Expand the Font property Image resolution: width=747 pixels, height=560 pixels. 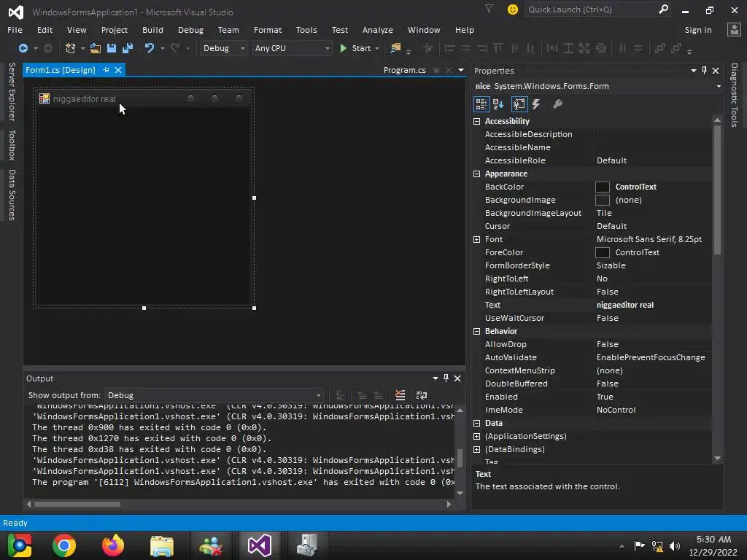pos(476,239)
